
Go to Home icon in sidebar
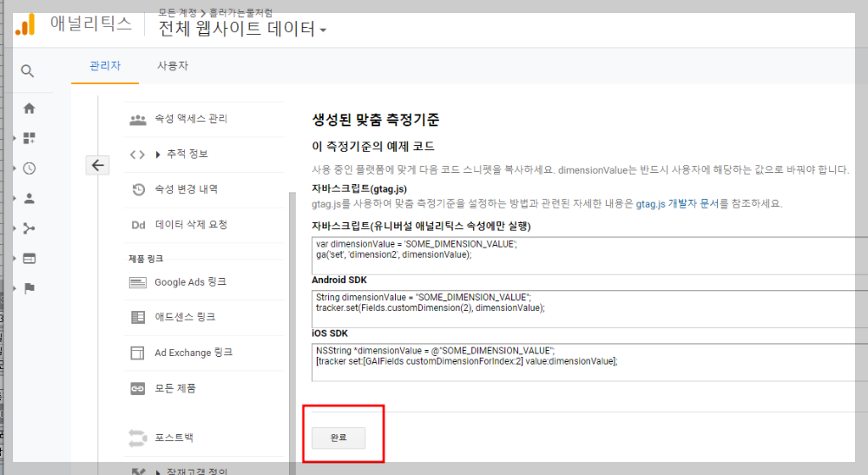click(30, 108)
